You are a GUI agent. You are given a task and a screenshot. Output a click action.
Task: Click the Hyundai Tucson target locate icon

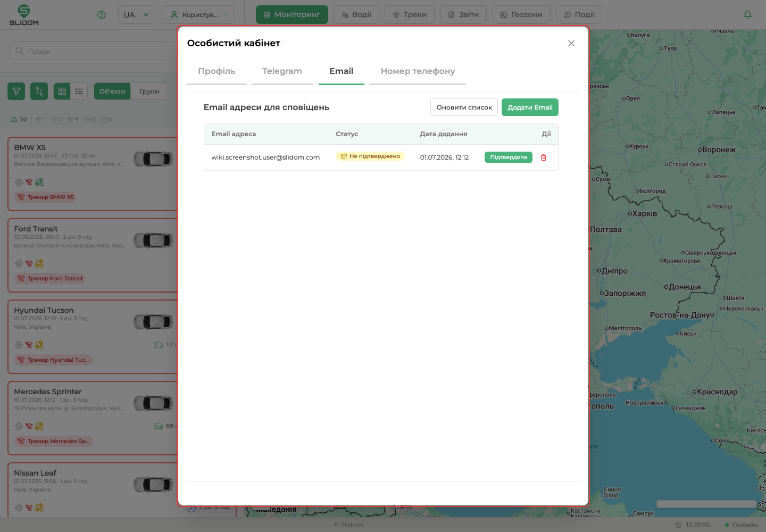click(x=19, y=345)
